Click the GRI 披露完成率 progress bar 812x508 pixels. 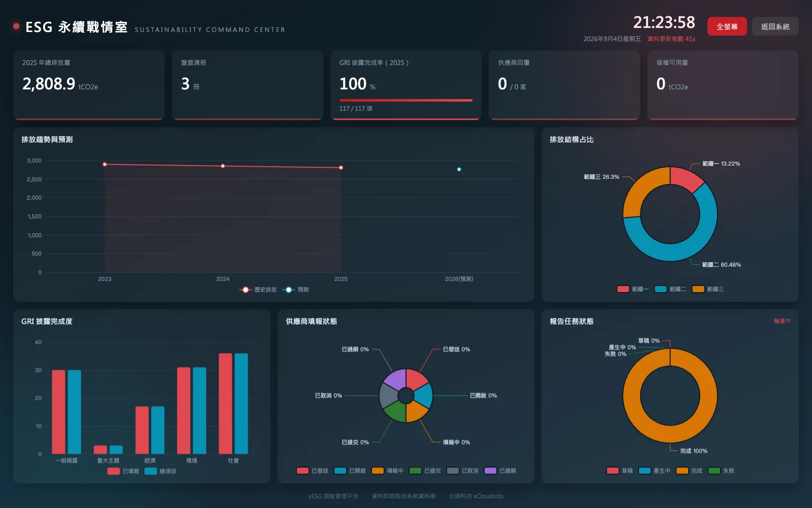click(x=406, y=101)
